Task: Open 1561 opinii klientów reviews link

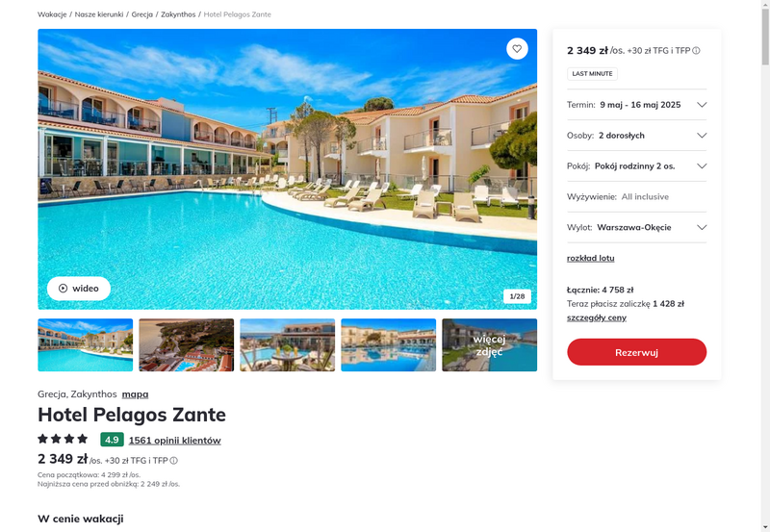Action: 175,441
